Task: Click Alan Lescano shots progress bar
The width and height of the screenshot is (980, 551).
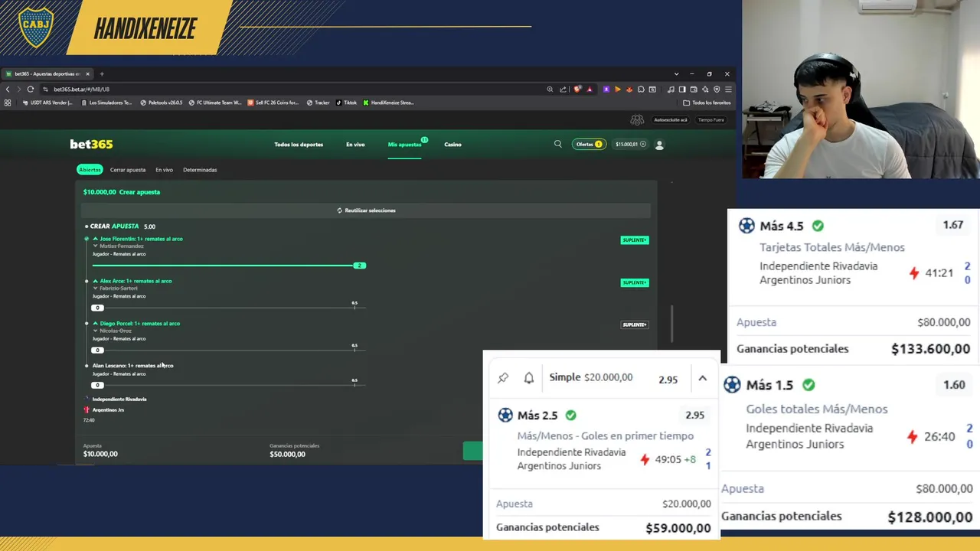Action: click(229, 385)
